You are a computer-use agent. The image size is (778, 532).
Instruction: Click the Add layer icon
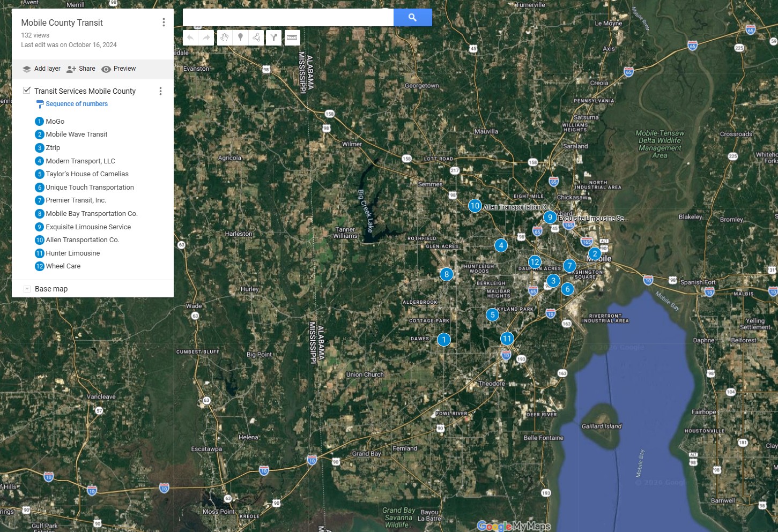[x=27, y=69]
